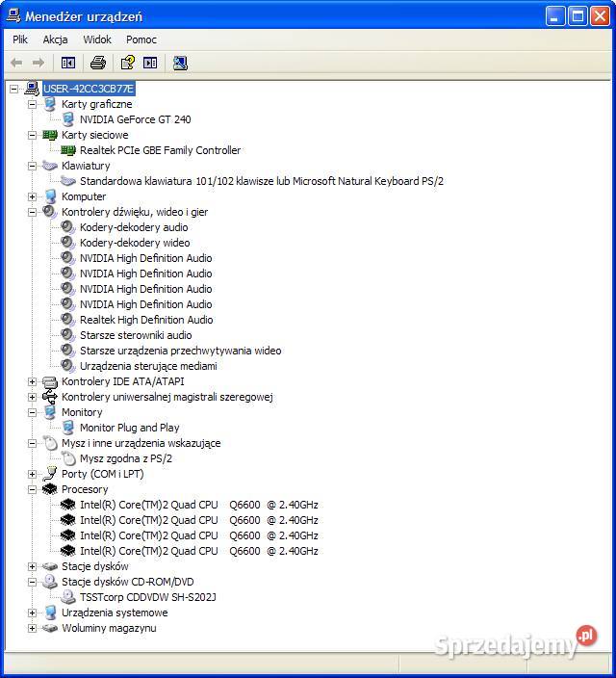Select Urządzenia sterujące mediami entry
Screen dimensions: 616x678
point(148,366)
